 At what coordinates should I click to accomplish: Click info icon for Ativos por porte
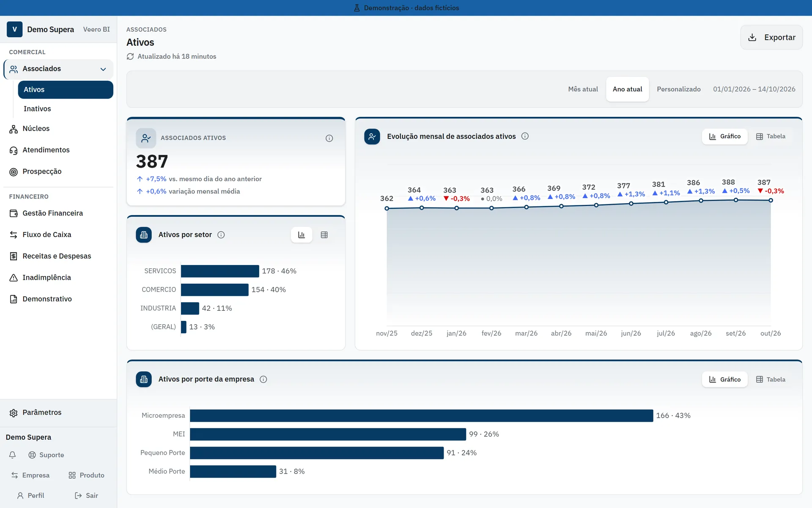click(263, 379)
